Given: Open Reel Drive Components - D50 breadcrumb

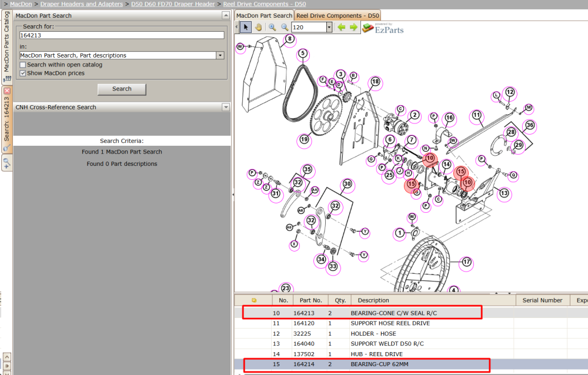Looking at the screenshot, I should [265, 4].
